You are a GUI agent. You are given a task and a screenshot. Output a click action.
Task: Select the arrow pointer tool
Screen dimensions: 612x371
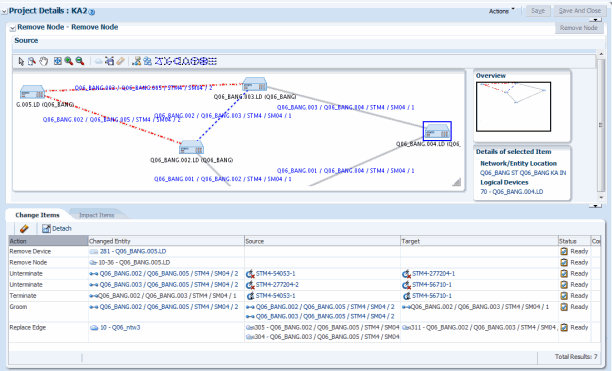tap(21, 61)
